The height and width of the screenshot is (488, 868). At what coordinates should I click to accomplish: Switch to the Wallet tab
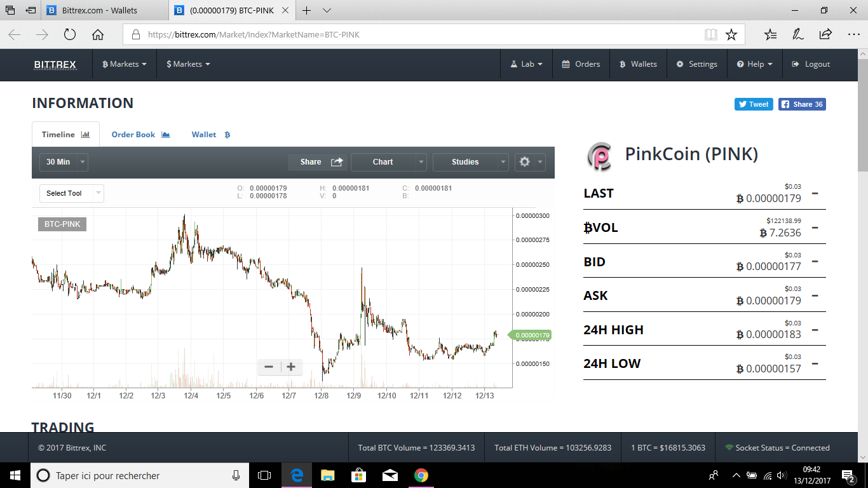click(x=211, y=135)
